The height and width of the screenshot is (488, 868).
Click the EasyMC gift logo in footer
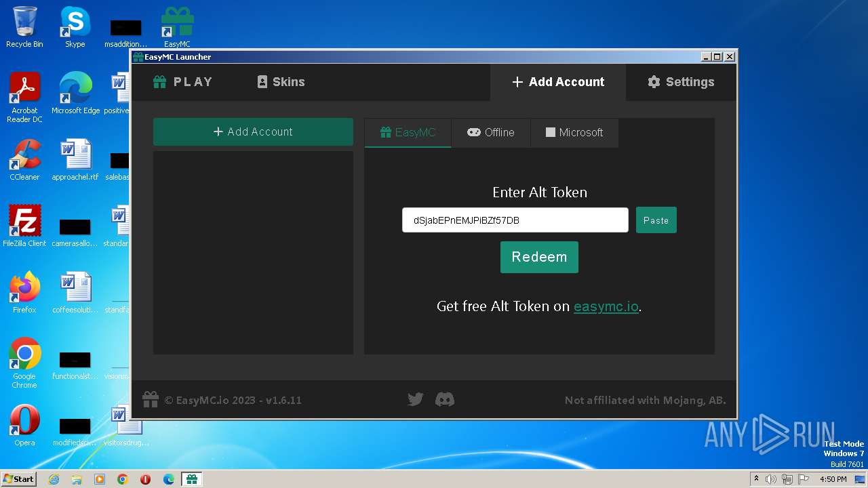tap(150, 399)
